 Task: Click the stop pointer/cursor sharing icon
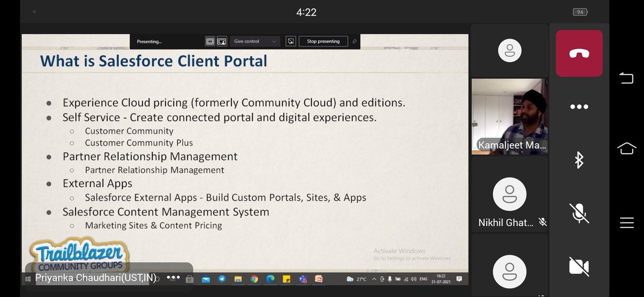click(x=290, y=41)
